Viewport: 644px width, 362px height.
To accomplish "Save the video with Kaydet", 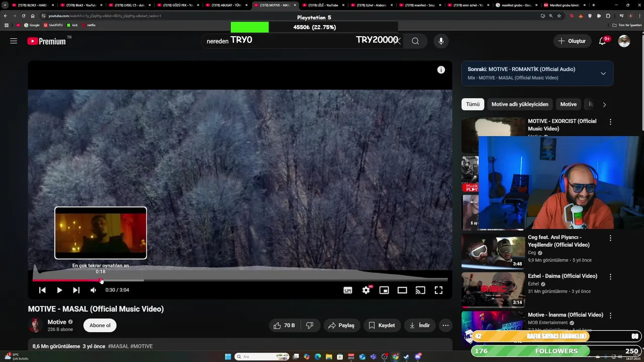I will pyautogui.click(x=382, y=325).
